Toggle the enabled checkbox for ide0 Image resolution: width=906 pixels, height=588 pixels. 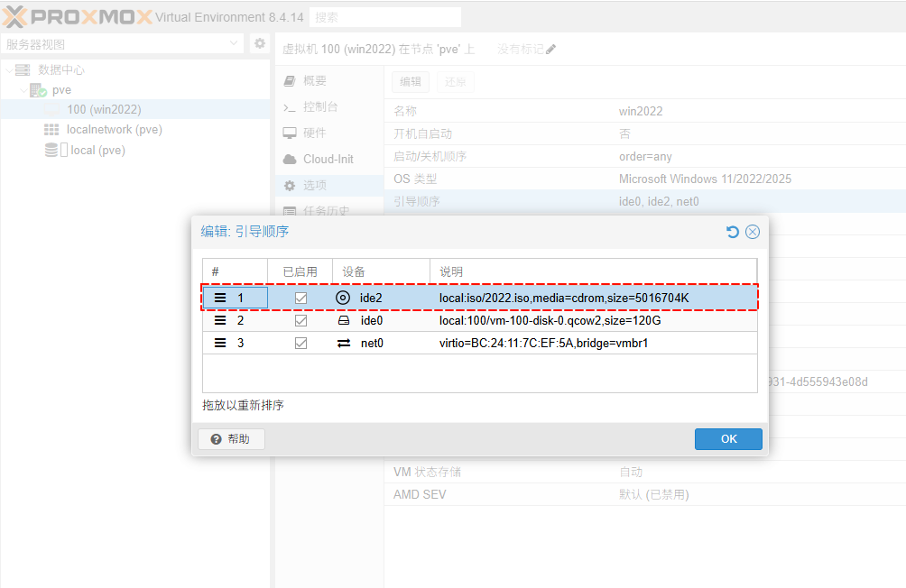[x=301, y=320]
